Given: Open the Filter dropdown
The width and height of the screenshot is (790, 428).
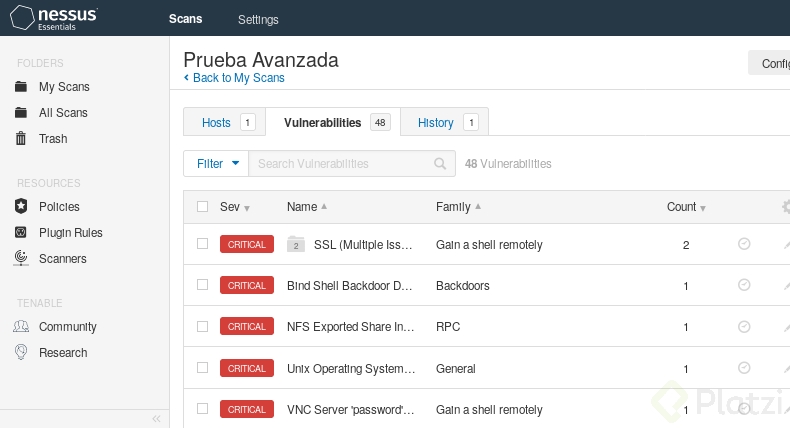Looking at the screenshot, I should pyautogui.click(x=215, y=164).
